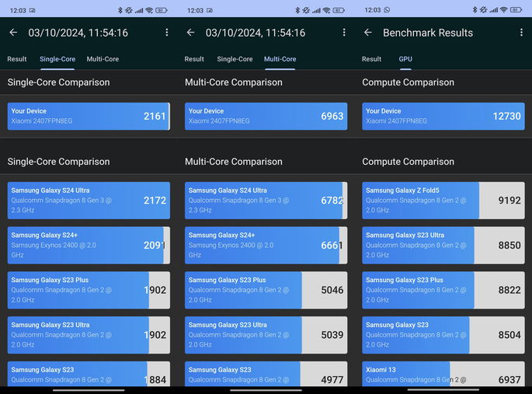Image resolution: width=532 pixels, height=394 pixels.
Task: Open three-dot menu on Single-Core Comparison screen
Action: [166, 33]
